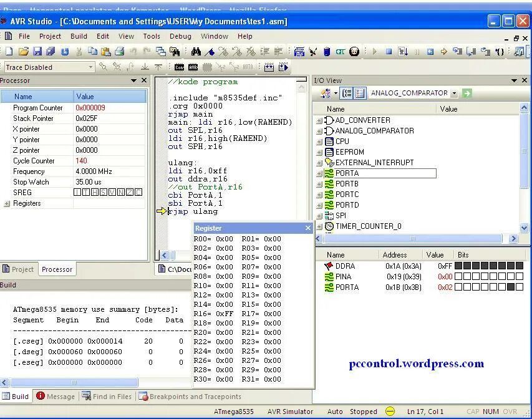Click the Assemble (blue build) toolbar icon
Screen dimensions: 532x419
(269, 67)
